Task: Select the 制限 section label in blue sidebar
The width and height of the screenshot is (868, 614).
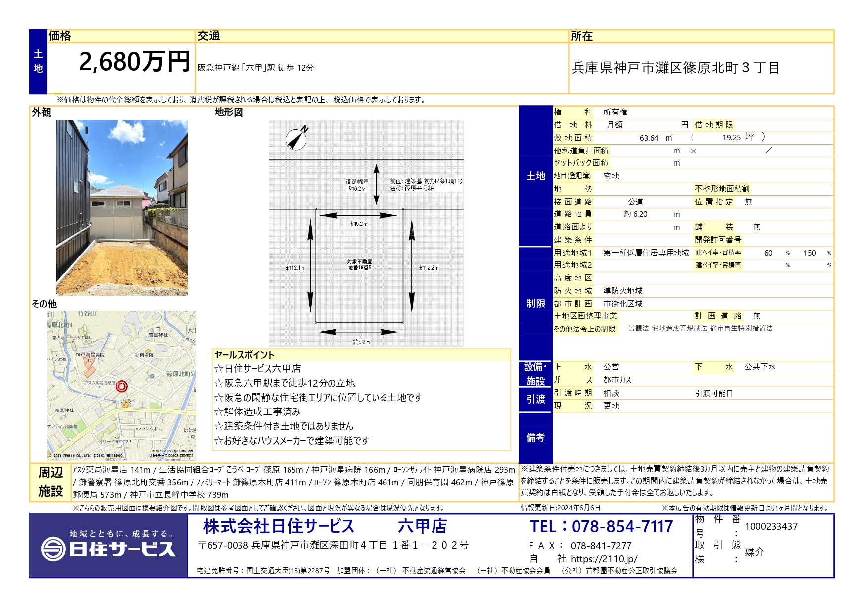Action: pyautogui.click(x=535, y=304)
